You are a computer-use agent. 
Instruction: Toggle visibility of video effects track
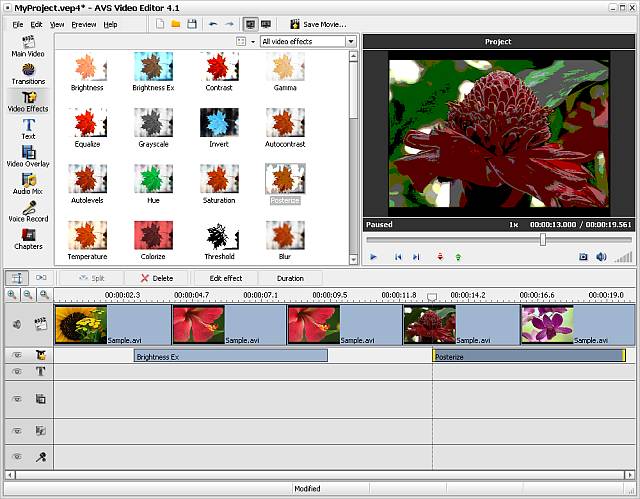click(17, 355)
